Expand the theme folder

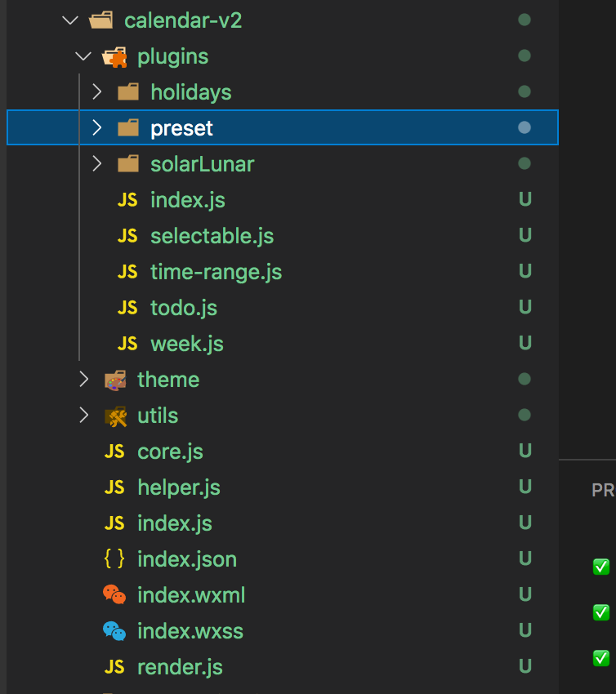[x=83, y=379]
